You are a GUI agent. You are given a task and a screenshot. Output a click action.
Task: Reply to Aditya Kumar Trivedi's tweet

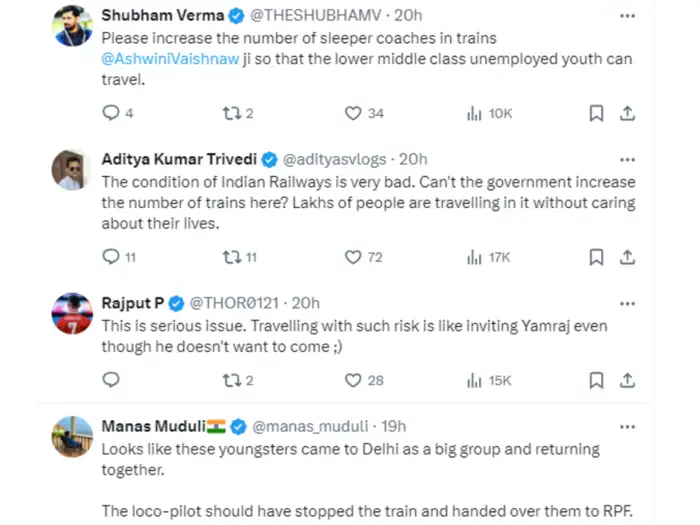(x=111, y=257)
